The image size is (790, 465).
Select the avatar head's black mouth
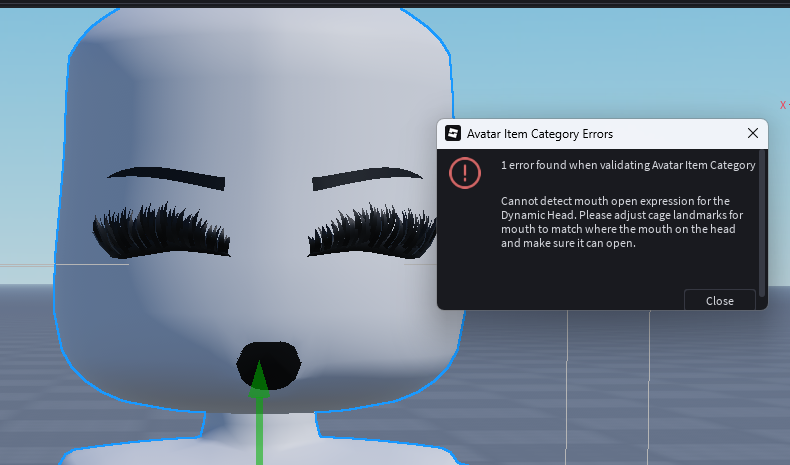(x=269, y=365)
